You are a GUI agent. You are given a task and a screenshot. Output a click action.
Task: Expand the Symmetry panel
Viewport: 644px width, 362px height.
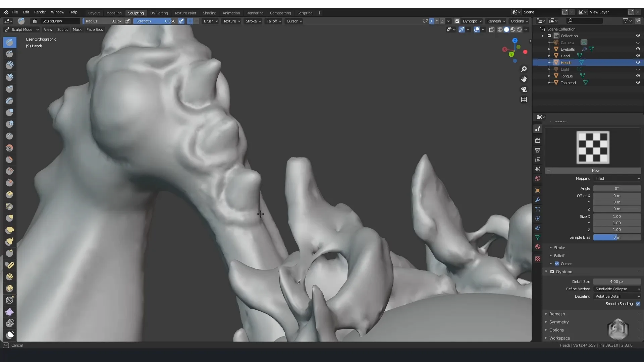pos(559,322)
